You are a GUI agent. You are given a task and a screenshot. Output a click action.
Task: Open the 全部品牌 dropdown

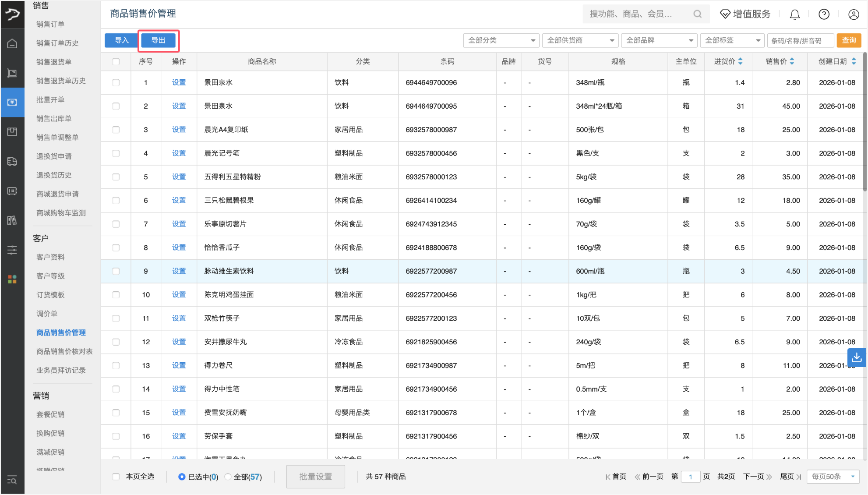[x=659, y=40]
